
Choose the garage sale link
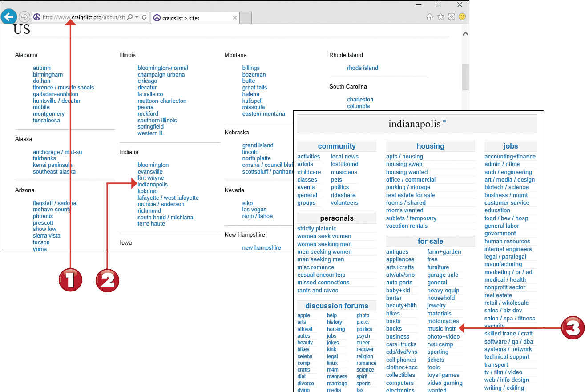coord(443,275)
